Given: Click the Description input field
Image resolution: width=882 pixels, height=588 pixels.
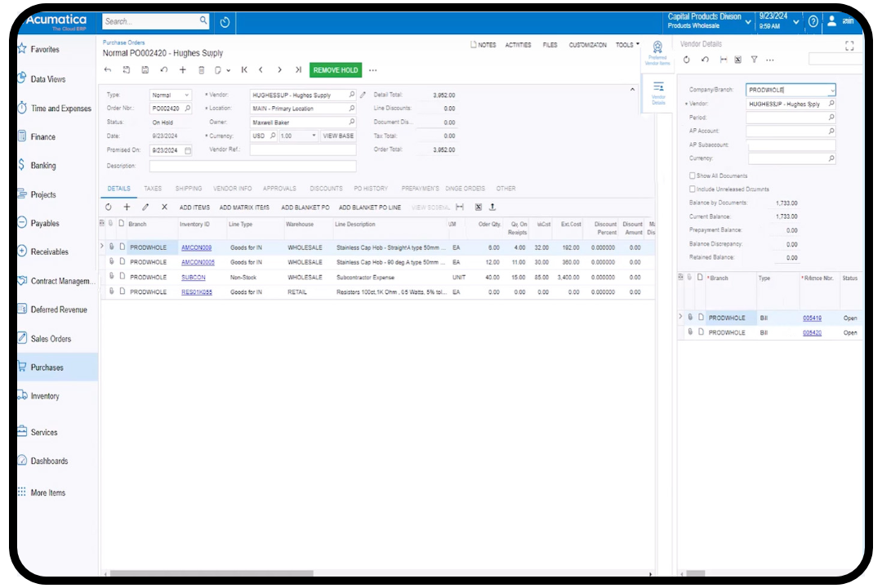Looking at the screenshot, I should pos(252,166).
